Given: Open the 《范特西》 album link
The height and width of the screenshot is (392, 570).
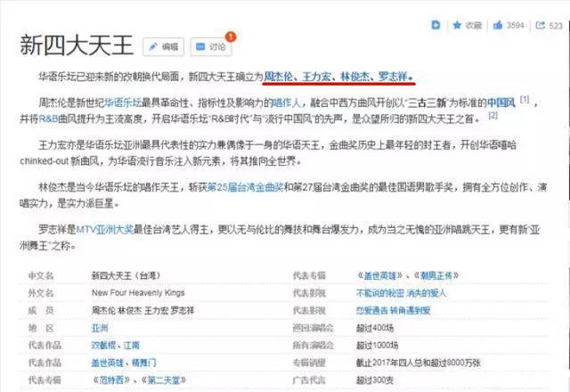Looking at the screenshot, I should (110, 380).
